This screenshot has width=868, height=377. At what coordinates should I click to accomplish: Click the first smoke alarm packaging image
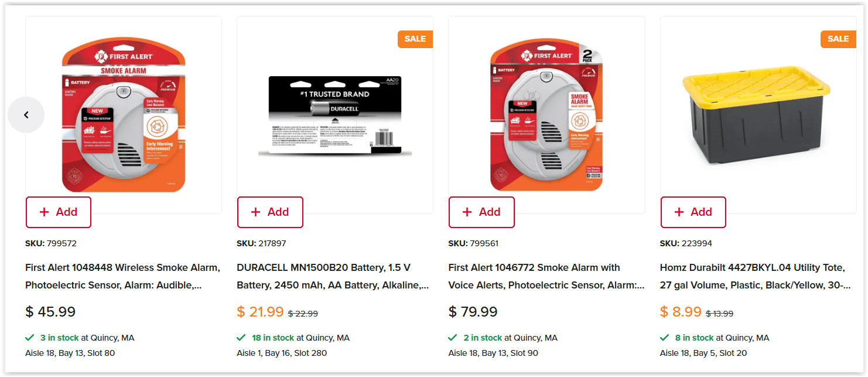[123, 114]
